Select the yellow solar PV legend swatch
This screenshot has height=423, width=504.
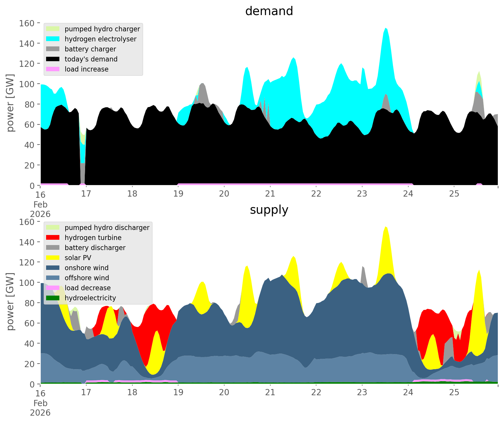[53, 258]
